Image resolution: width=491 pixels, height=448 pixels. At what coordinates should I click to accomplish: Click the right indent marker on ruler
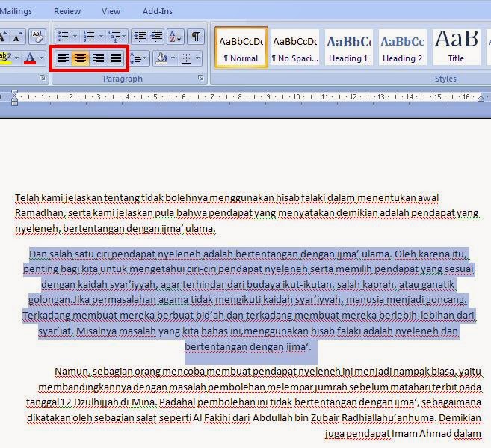coord(481,98)
